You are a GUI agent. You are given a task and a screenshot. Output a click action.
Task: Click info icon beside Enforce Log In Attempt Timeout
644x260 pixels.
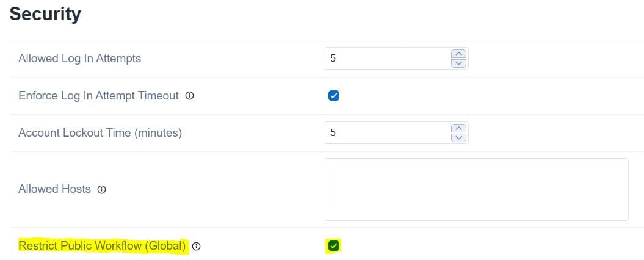point(189,96)
